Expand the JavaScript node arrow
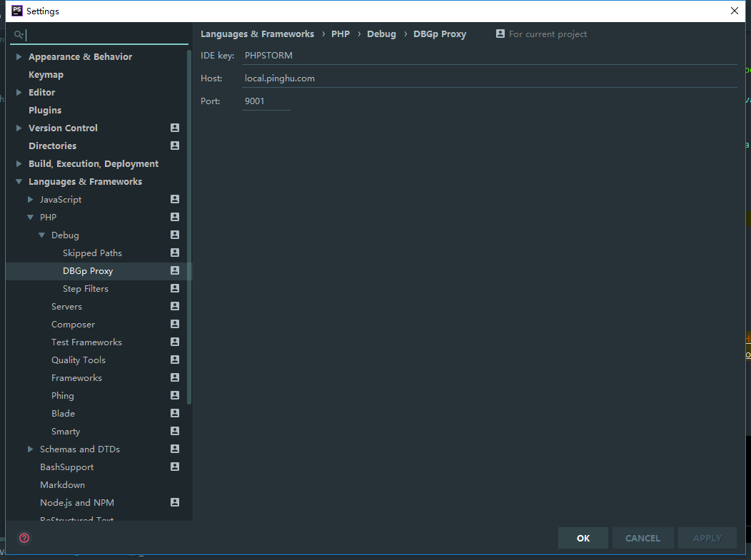Viewport: 751px width, 560px height. point(30,199)
